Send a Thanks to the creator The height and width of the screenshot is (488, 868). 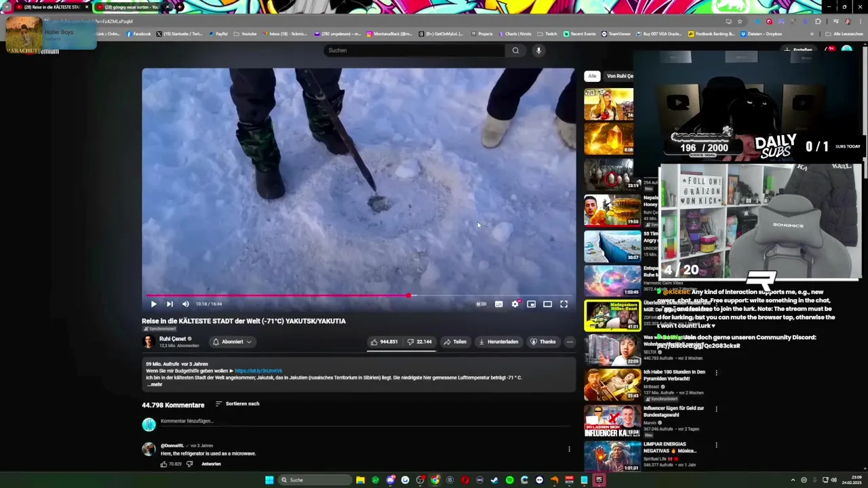(x=543, y=342)
